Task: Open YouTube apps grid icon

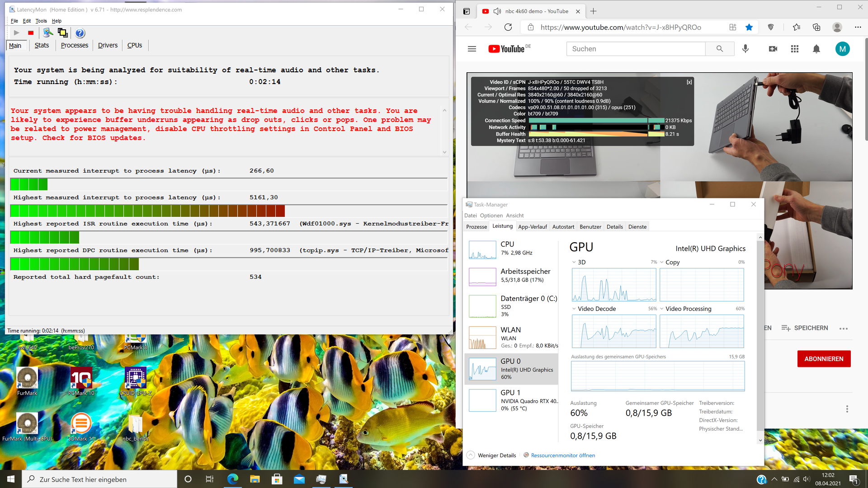Action: pyautogui.click(x=795, y=49)
